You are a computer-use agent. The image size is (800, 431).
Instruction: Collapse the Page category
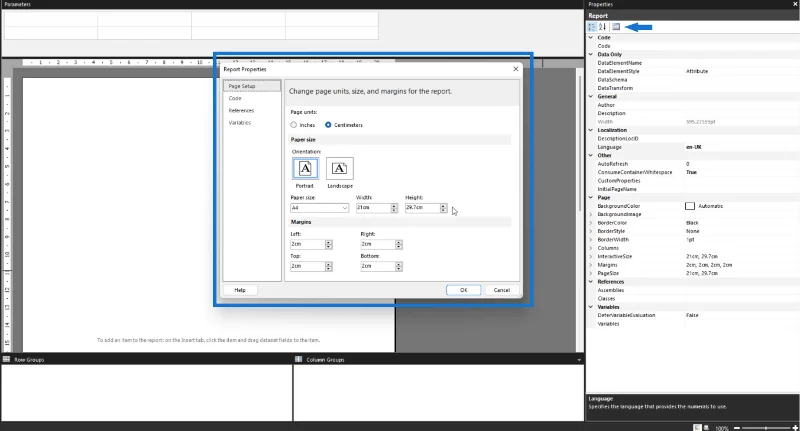click(x=591, y=197)
